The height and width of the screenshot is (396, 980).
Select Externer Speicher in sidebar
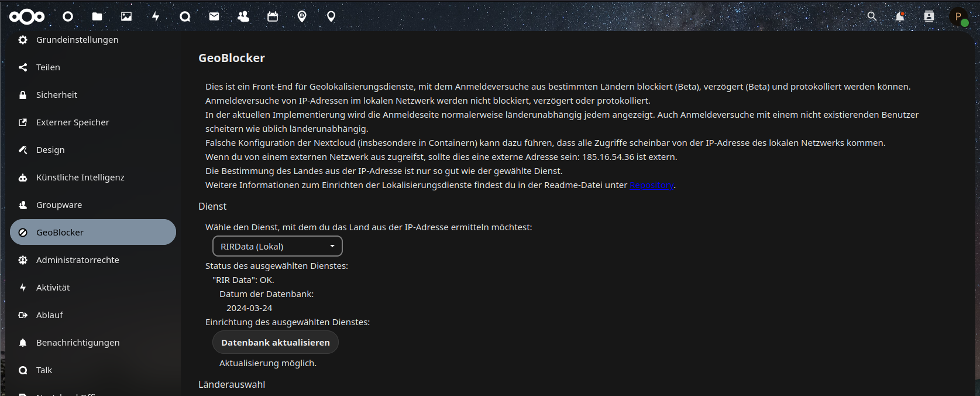73,122
